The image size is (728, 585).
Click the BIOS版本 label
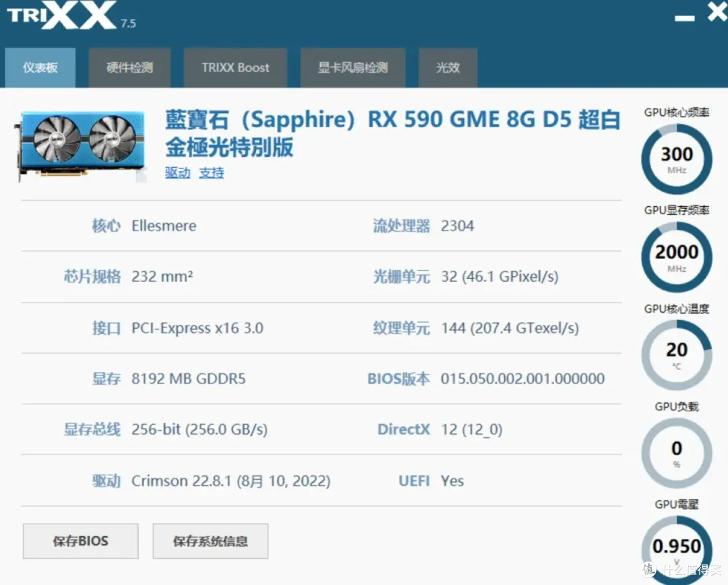[x=398, y=379]
